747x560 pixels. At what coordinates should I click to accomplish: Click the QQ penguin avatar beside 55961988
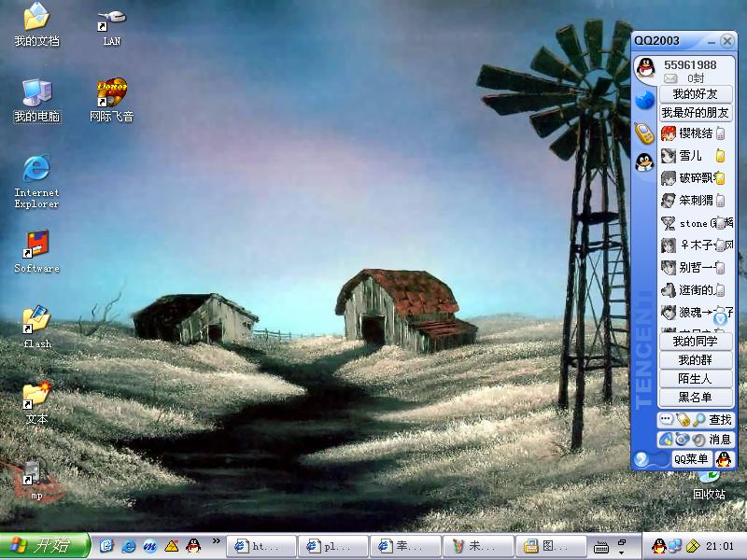(645, 68)
